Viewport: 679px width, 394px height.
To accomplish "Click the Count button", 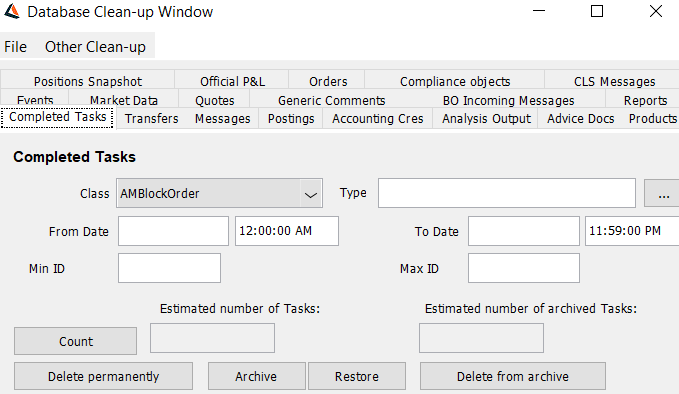I will [x=76, y=341].
